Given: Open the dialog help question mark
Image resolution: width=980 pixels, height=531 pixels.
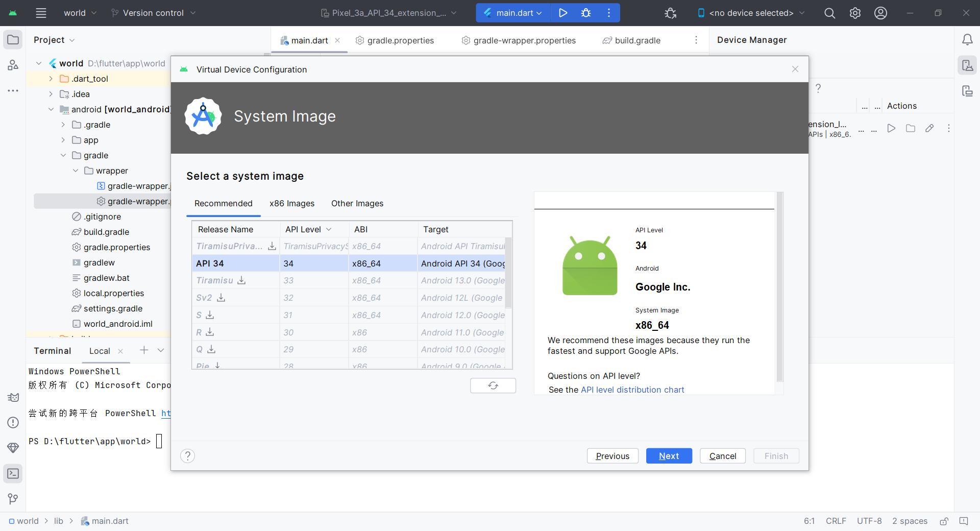Looking at the screenshot, I should pos(187,455).
